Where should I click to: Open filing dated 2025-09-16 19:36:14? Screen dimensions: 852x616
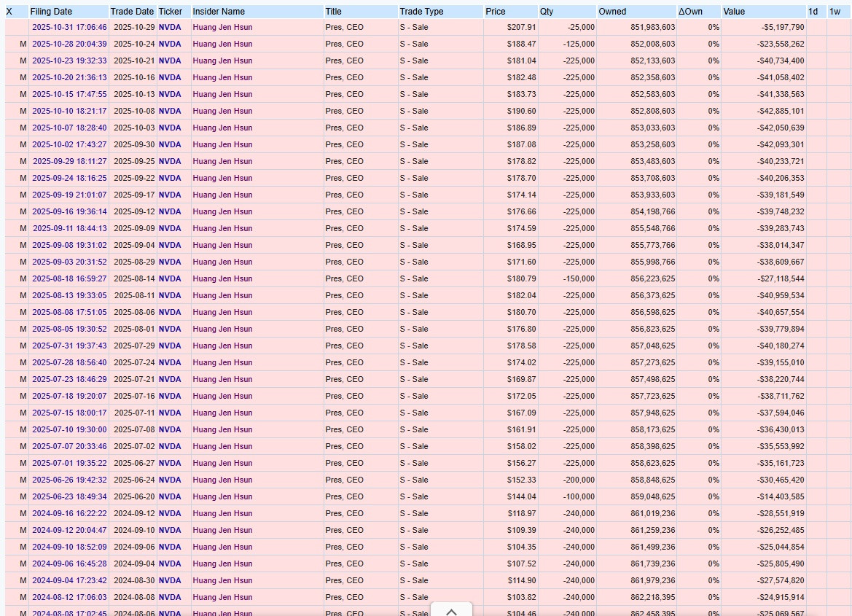tap(69, 211)
